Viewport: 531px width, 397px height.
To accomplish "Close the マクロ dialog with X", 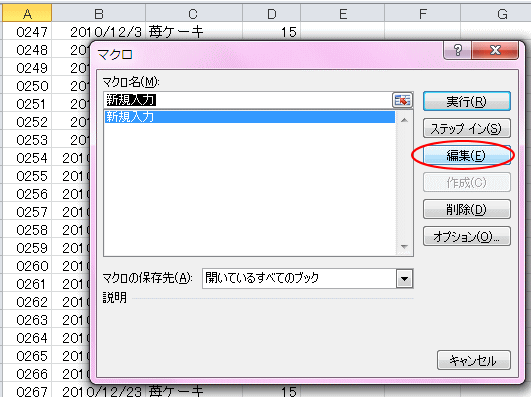I will [x=495, y=50].
